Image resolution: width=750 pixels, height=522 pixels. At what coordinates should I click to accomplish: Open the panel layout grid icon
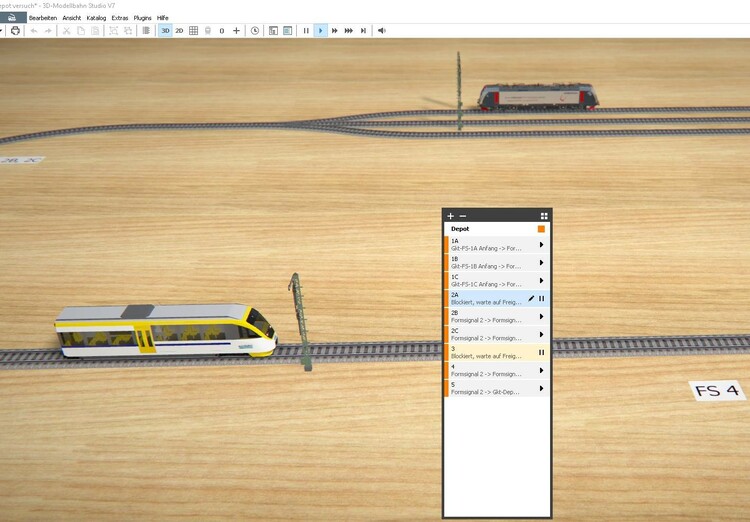click(544, 216)
